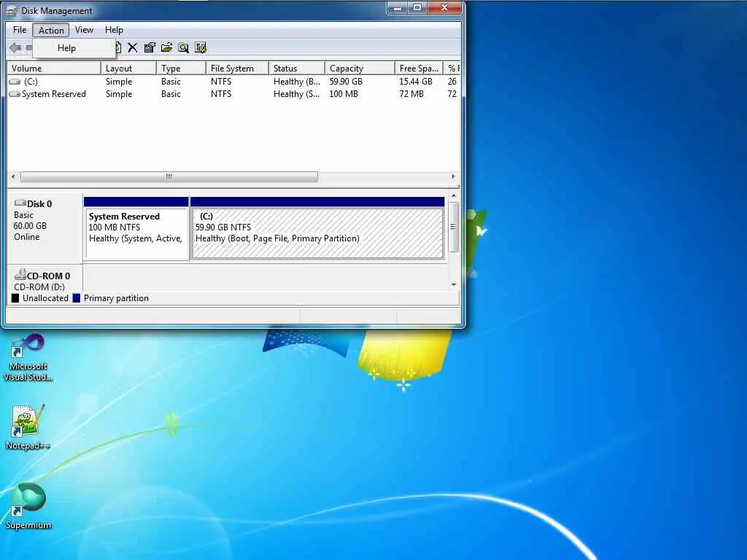
Task: Click the "Online" Disk 0 status text
Action: coord(27,237)
